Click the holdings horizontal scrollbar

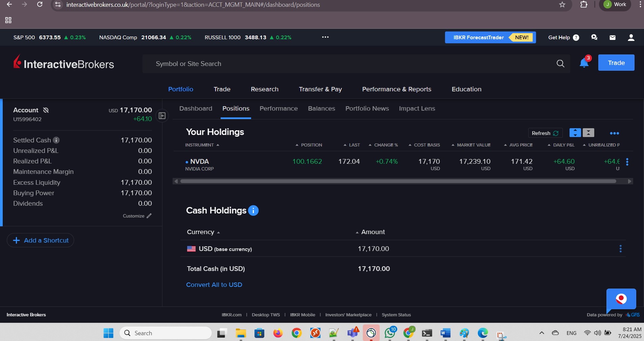pyautogui.click(x=398, y=181)
